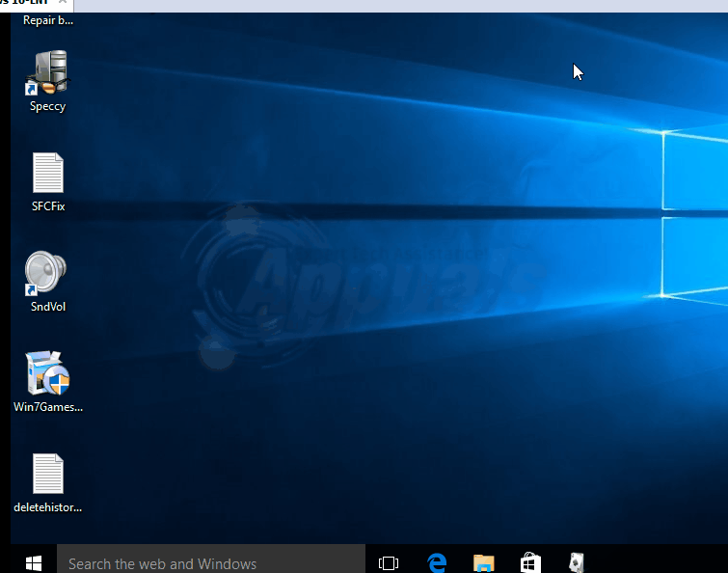Click the 'Search the web and Windows' box
The width and height of the screenshot is (728, 573).
coord(210,563)
